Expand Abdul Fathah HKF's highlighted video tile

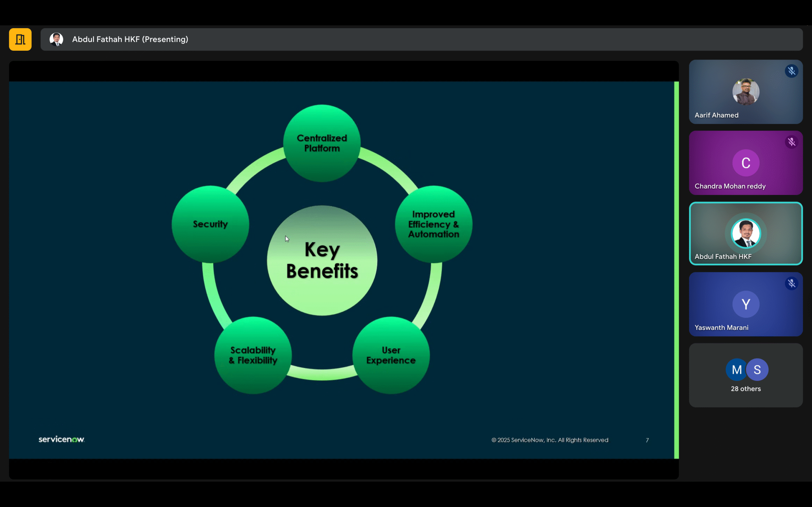(x=746, y=234)
